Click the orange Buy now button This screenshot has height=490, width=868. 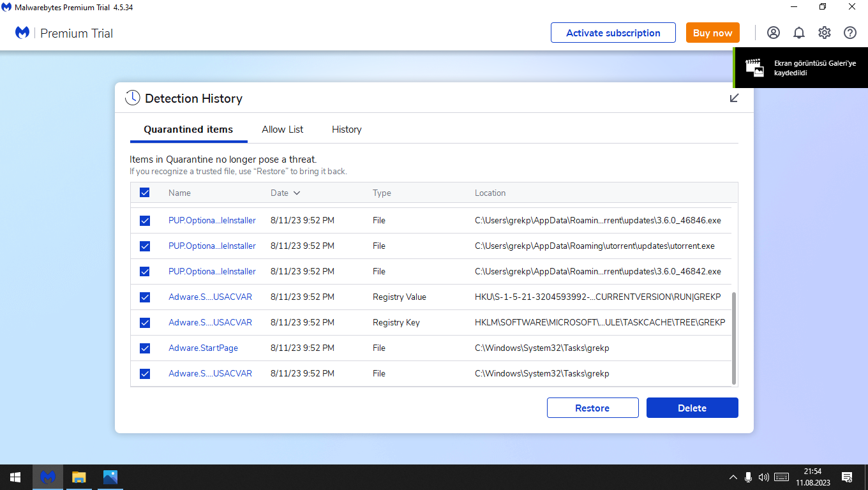click(x=713, y=33)
